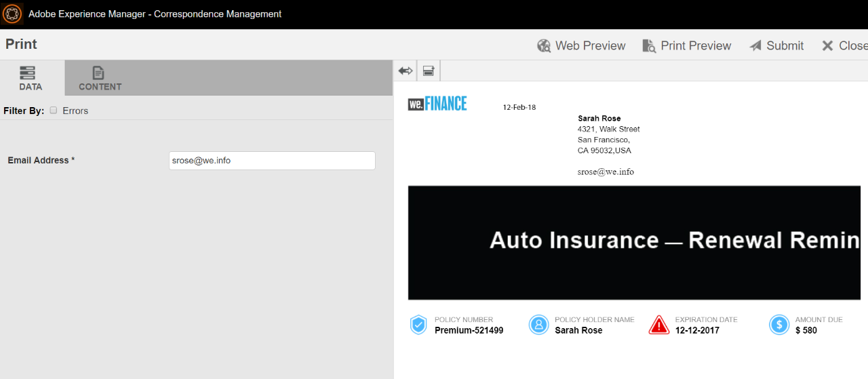868x379 pixels.
Task: Submit the correspondence
Action: pyautogui.click(x=776, y=45)
